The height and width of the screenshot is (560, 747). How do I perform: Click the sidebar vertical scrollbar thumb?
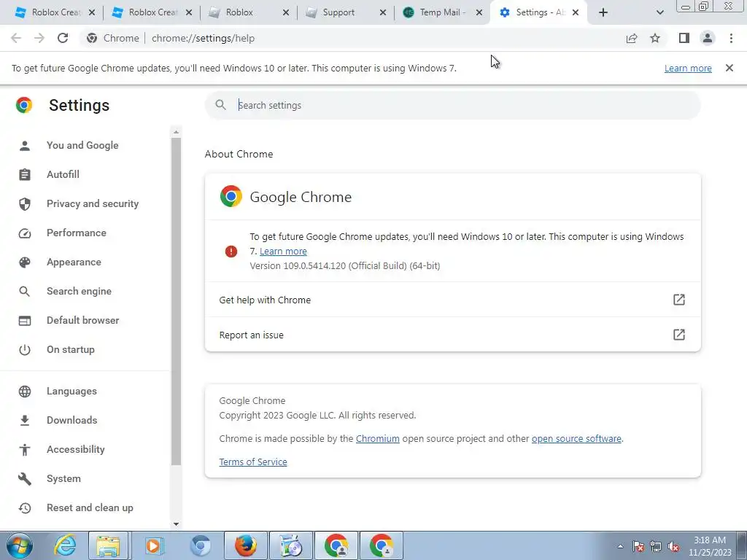pyautogui.click(x=176, y=301)
